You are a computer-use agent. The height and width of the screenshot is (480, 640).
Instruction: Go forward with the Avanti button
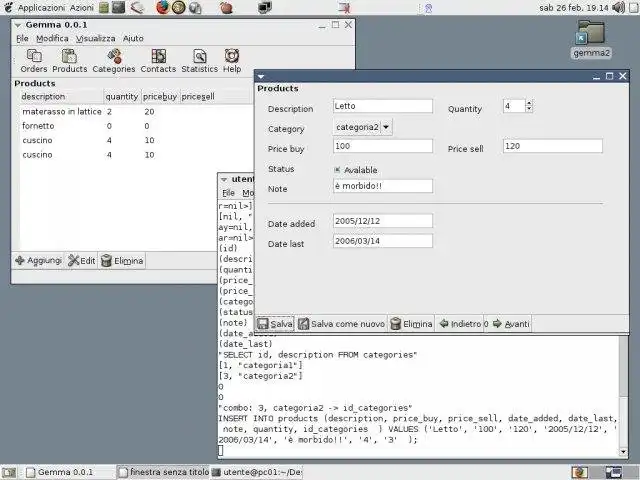coord(511,324)
